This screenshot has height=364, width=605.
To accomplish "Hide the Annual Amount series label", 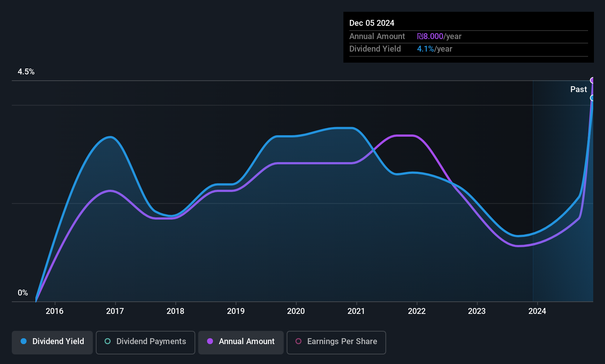I will tap(246, 342).
